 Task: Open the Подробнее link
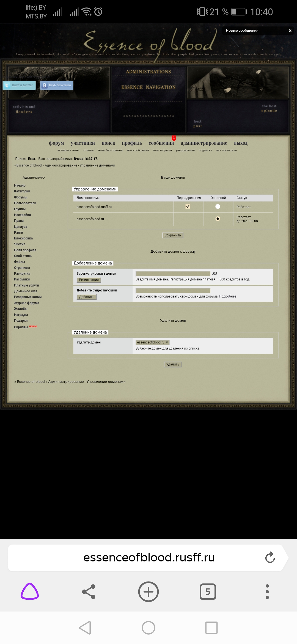pyautogui.click(x=228, y=296)
